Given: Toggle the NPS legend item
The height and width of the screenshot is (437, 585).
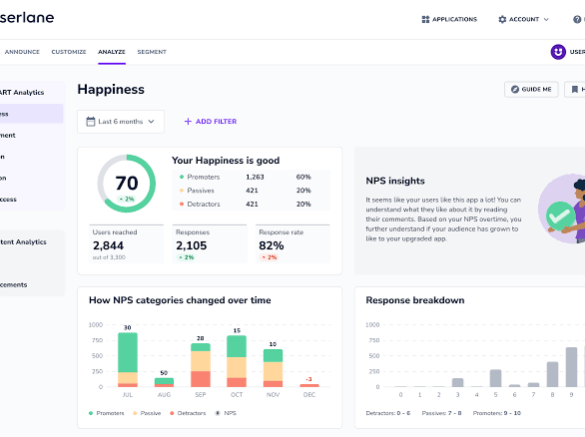Looking at the screenshot, I should click(x=226, y=413).
